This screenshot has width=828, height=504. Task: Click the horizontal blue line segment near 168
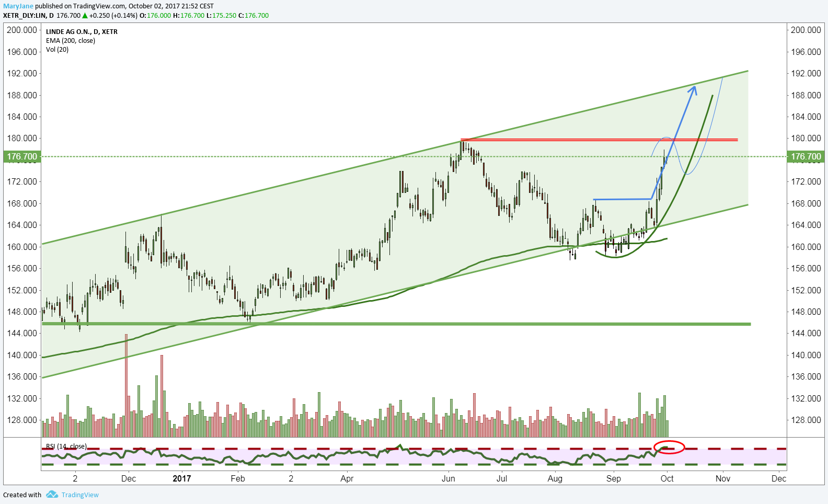pos(623,199)
